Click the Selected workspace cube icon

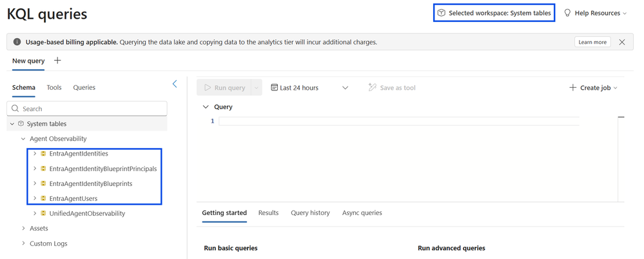point(441,13)
